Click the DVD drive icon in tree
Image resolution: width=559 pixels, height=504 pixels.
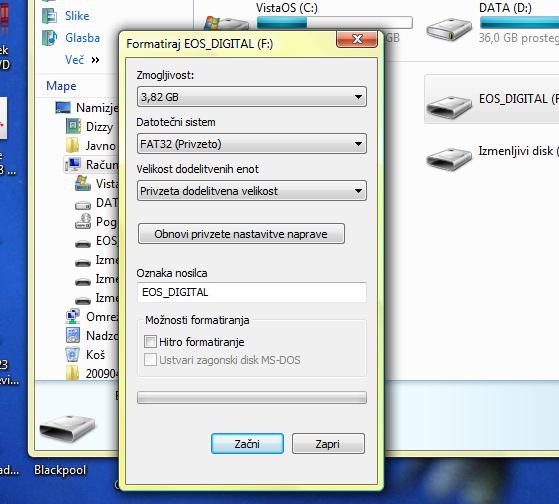83,221
